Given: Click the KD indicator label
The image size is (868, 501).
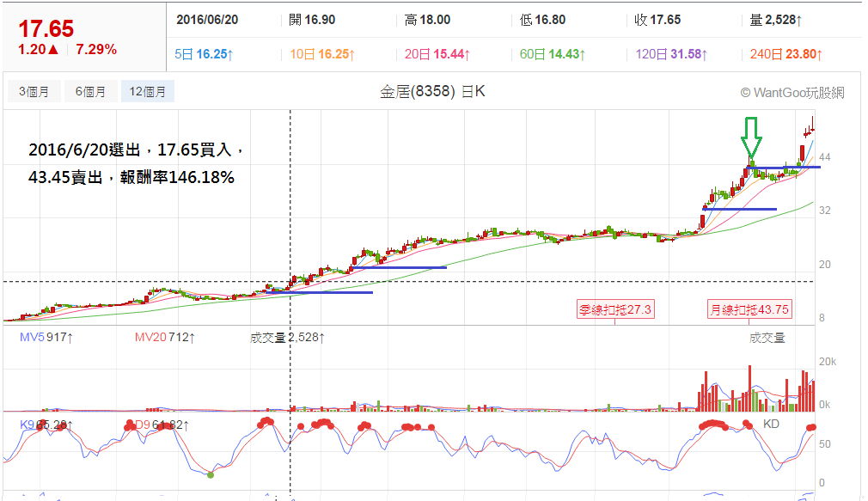Looking at the screenshot, I should tap(771, 424).
